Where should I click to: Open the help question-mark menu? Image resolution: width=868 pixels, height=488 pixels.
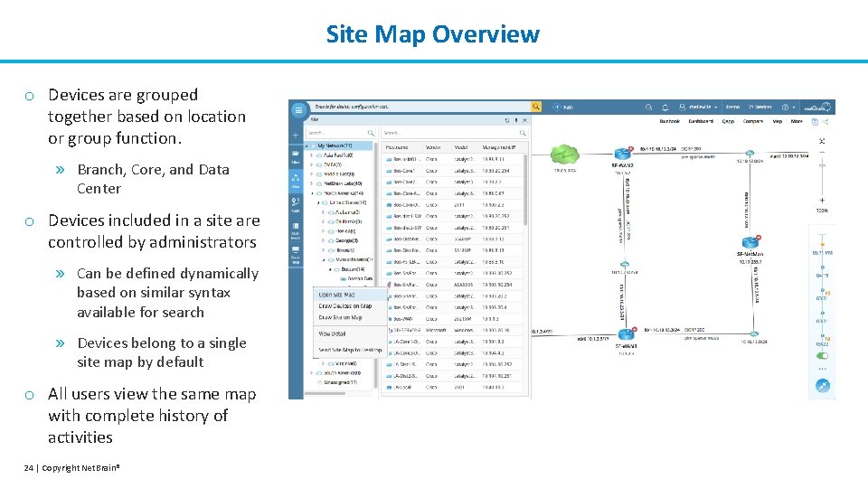[788, 107]
